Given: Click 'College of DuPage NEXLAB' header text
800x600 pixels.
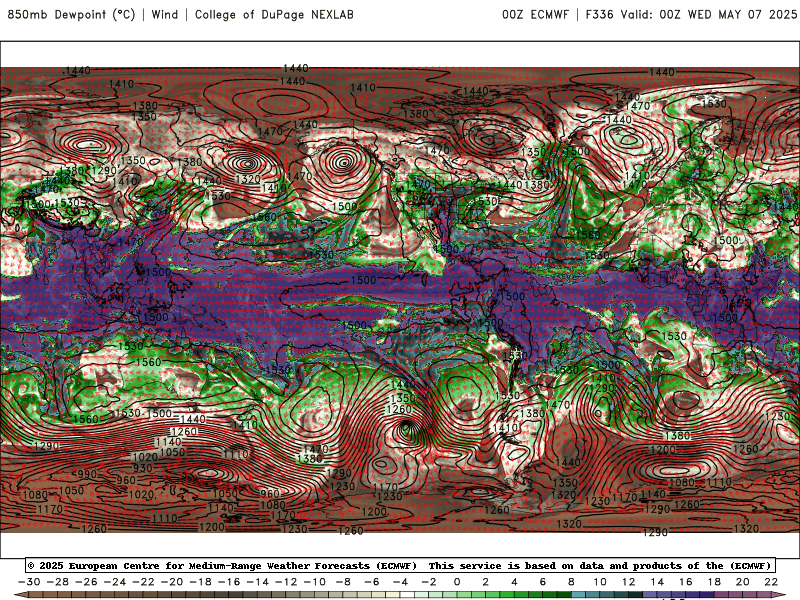Looking at the screenshot, I should 274,14.
